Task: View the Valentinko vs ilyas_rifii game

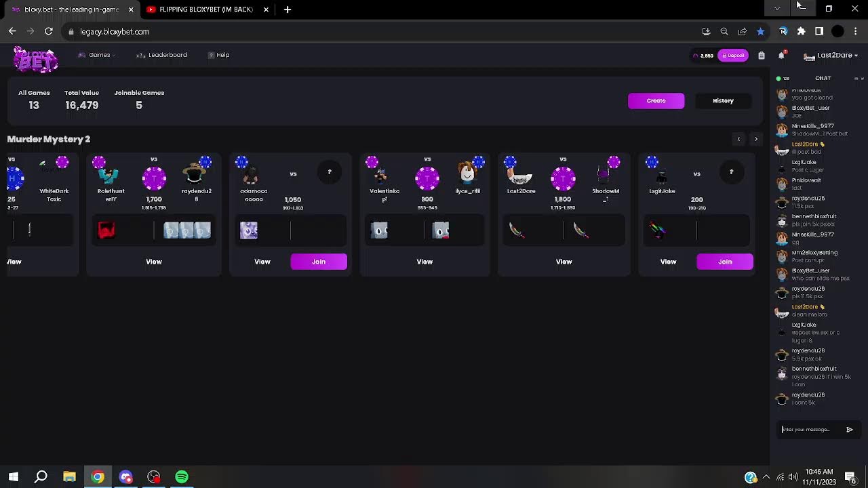Action: pos(425,262)
